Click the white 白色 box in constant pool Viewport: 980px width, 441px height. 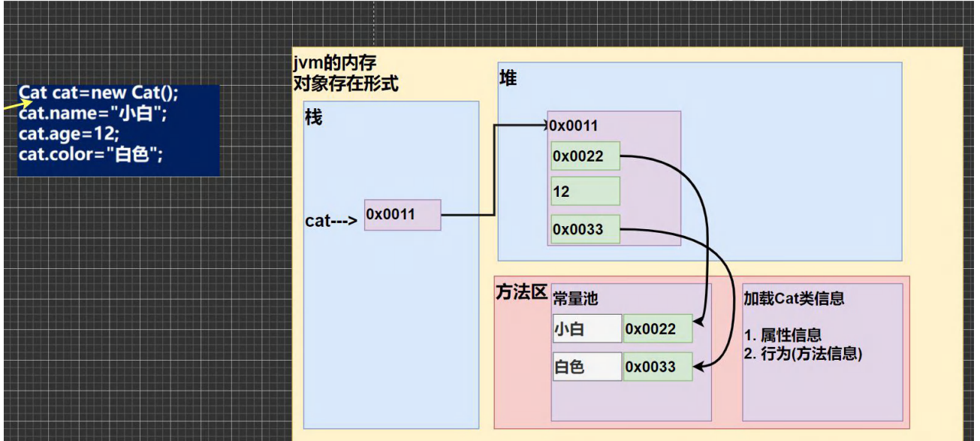click(x=587, y=367)
